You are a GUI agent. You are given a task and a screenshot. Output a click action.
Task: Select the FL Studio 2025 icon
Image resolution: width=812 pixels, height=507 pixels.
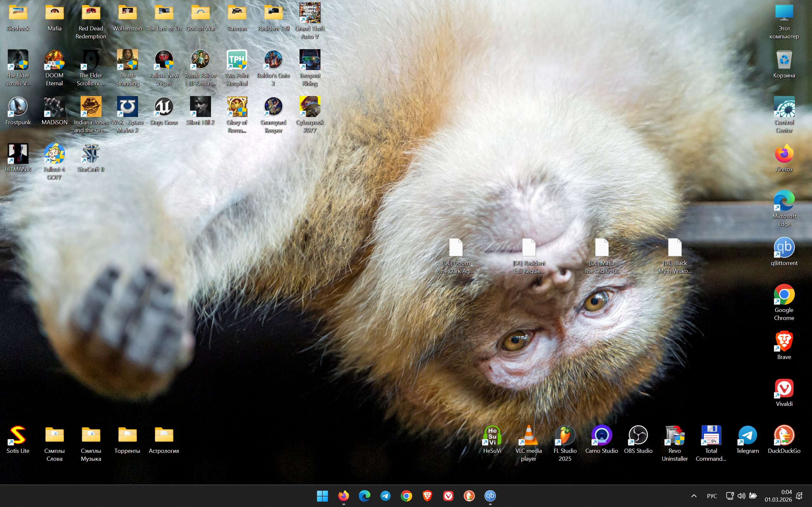pos(565,436)
